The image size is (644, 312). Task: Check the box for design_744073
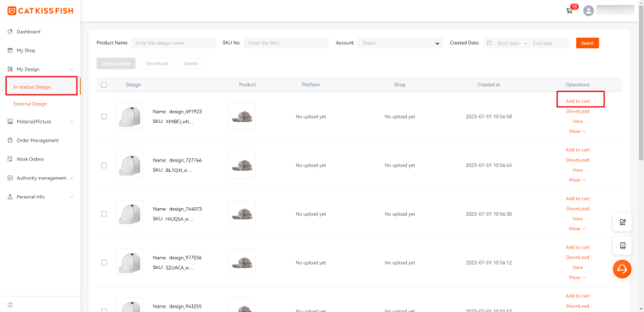tap(104, 214)
